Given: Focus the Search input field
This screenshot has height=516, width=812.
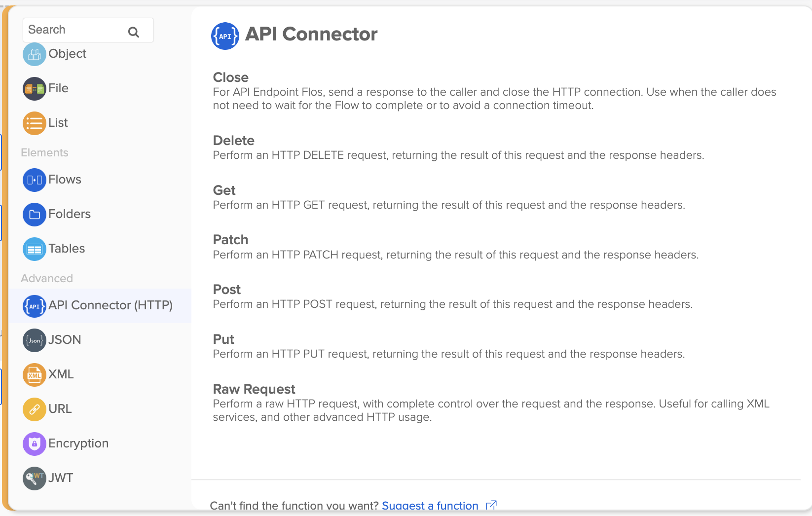Looking at the screenshot, I should pos(74,30).
